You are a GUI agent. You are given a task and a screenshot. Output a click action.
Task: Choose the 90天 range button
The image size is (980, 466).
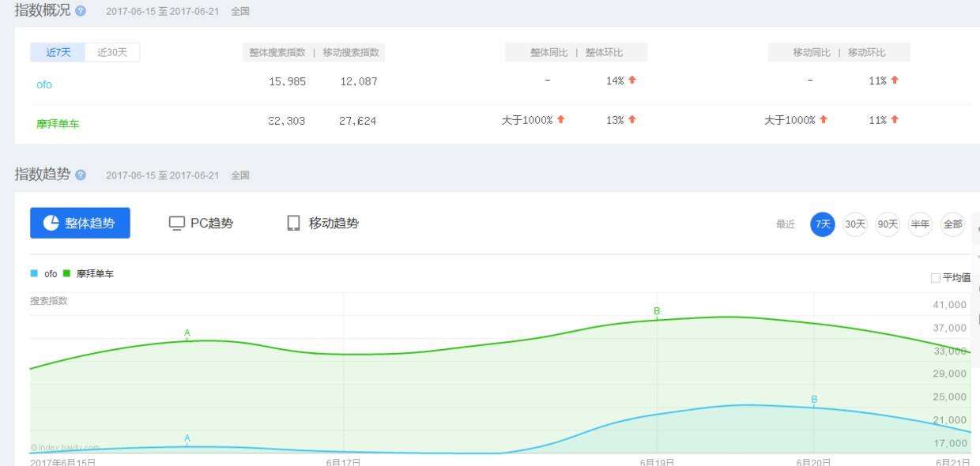coord(888,224)
